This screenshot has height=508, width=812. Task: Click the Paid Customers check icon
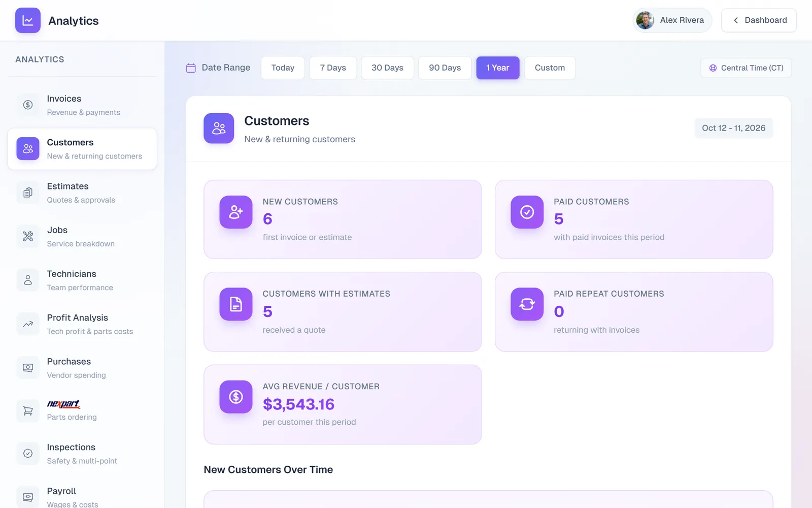(527, 212)
